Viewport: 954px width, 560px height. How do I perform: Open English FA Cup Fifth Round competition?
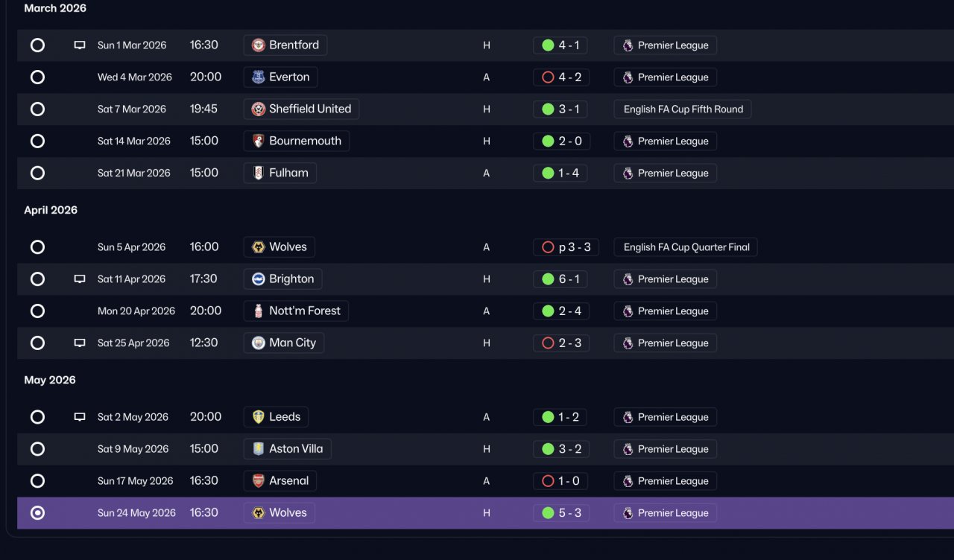683,109
